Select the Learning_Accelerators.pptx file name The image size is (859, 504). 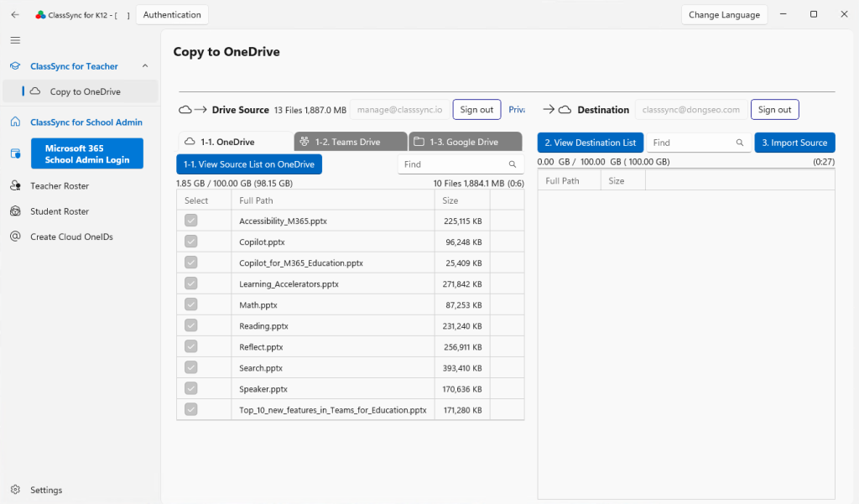(x=289, y=283)
